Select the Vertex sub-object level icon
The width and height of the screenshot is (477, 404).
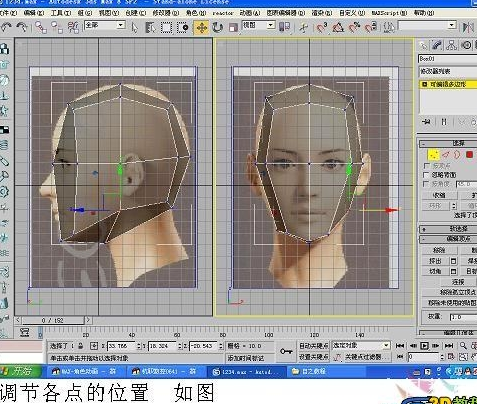433,155
